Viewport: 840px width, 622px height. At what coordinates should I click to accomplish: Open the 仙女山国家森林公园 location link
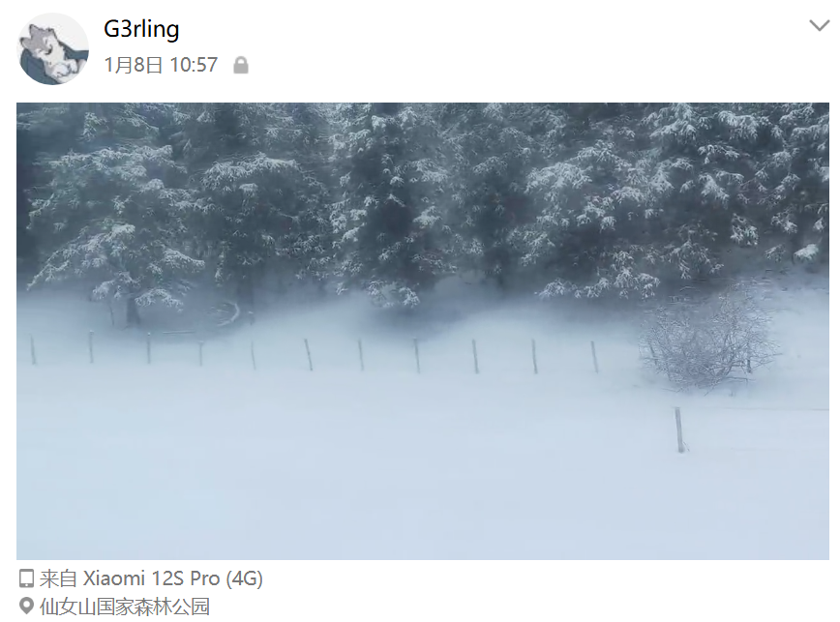[125, 607]
